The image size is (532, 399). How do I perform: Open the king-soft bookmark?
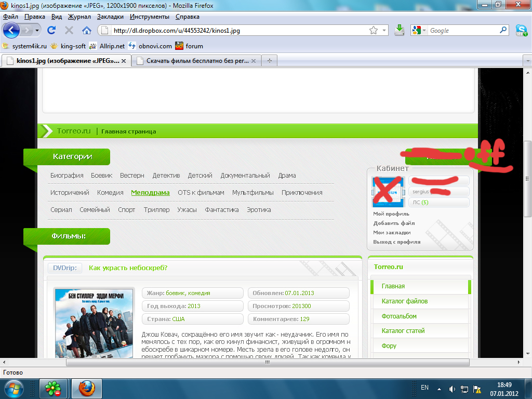click(x=68, y=46)
